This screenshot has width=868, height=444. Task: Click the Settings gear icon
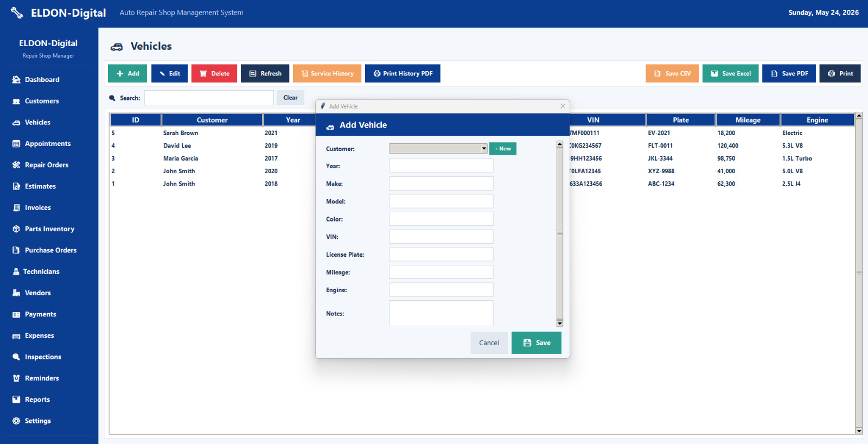pos(16,421)
